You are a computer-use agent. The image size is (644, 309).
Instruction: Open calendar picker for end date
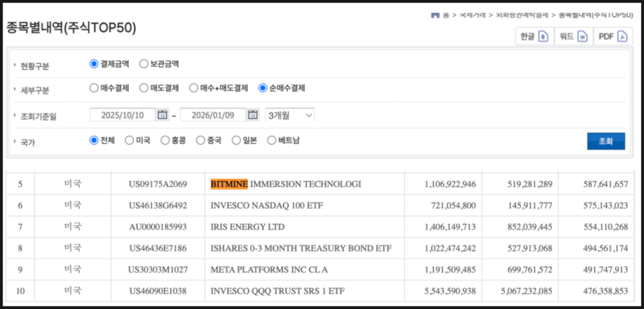click(253, 115)
